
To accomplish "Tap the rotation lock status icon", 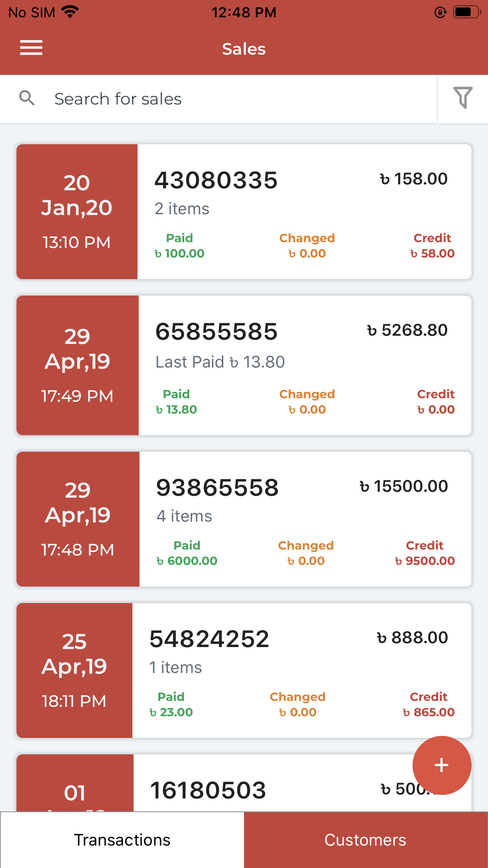I will coord(440,13).
